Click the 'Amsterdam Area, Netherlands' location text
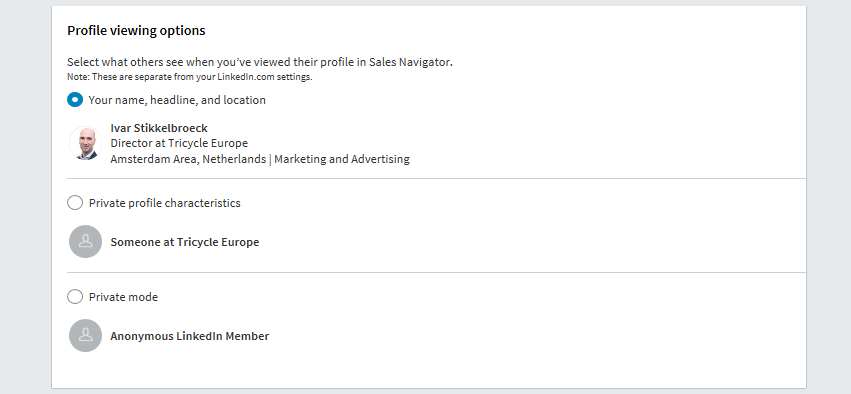The image size is (851, 394). [x=188, y=160]
